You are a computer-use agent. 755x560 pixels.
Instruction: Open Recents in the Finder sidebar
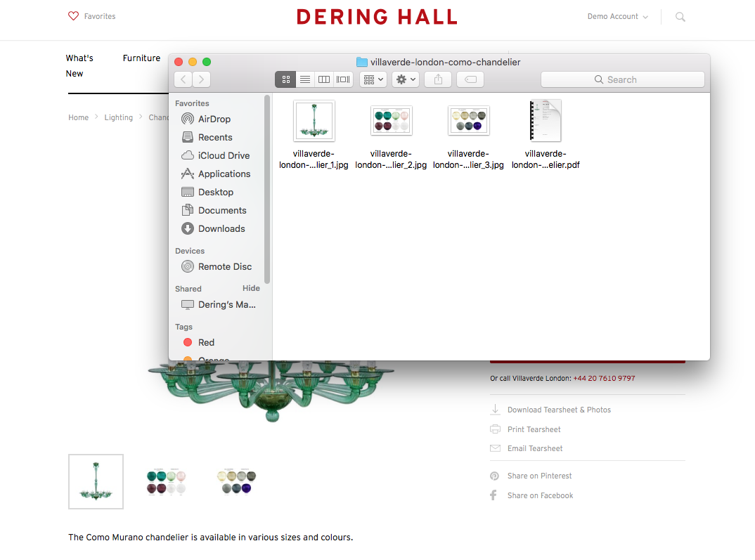(x=215, y=137)
